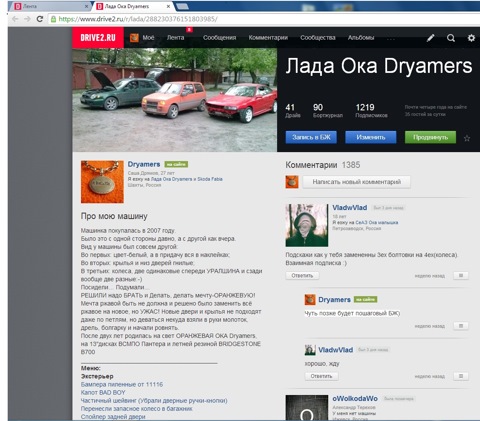Click the 1219 Подписчиков counter

(371, 111)
